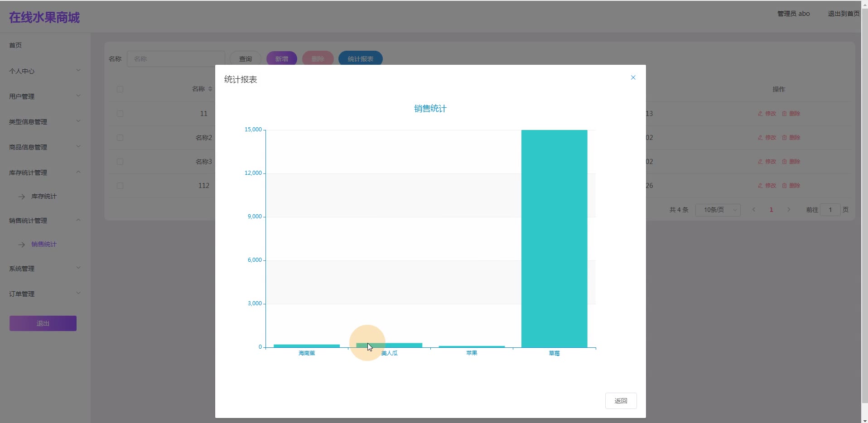Select the 库存统计 submenu item
The height and width of the screenshot is (423, 868).
[44, 197]
